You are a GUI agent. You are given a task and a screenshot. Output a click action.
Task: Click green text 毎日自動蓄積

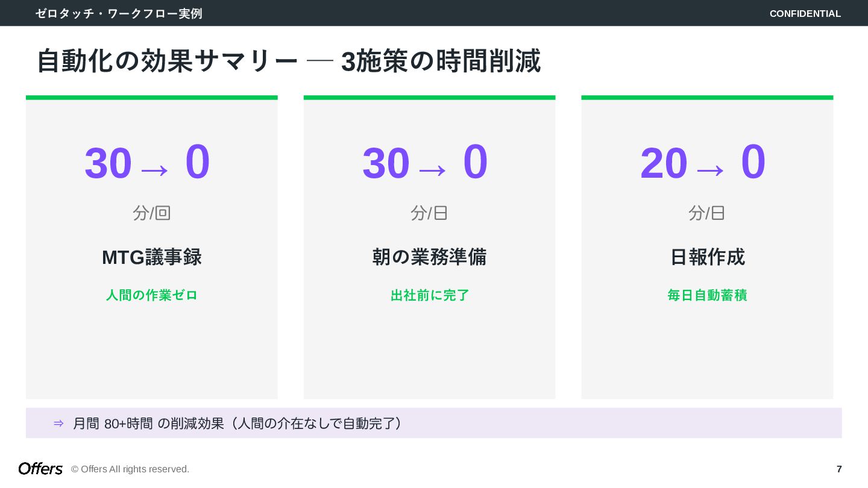pyautogui.click(x=707, y=295)
